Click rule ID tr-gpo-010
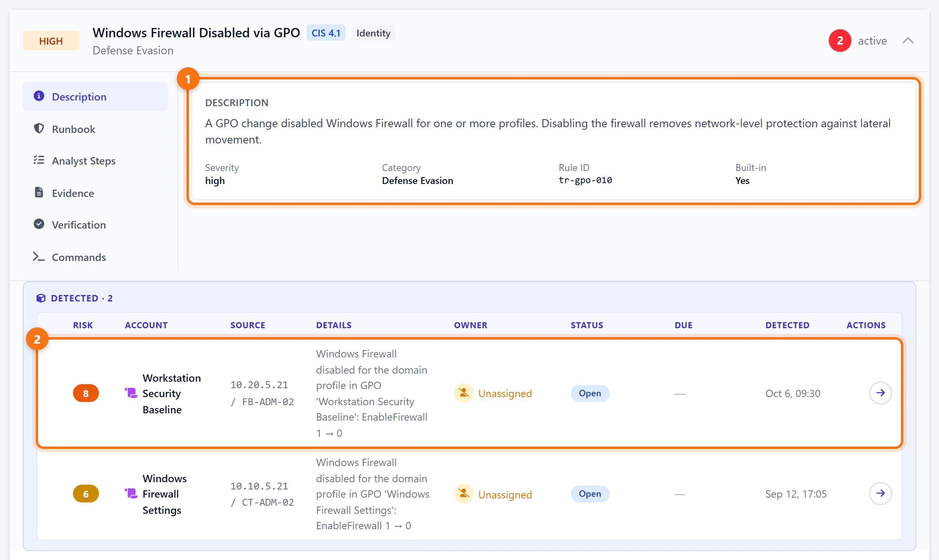The image size is (939, 560). (585, 180)
